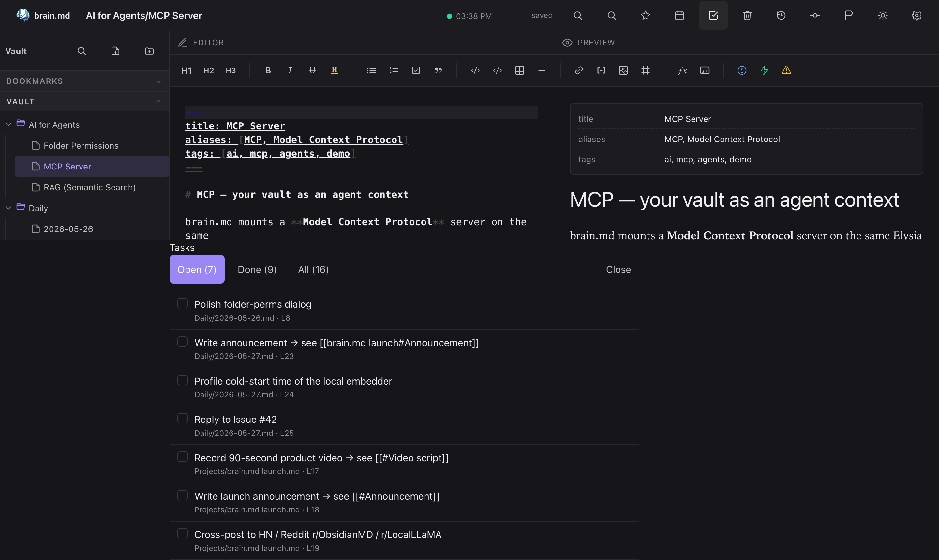This screenshot has height=560, width=939.
Task: Insert bulleted list
Action: (371, 70)
